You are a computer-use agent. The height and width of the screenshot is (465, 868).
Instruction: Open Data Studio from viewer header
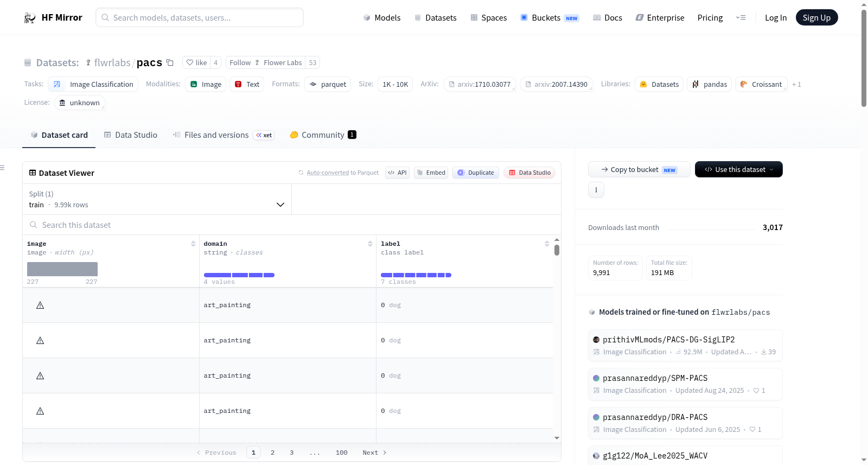tap(529, 173)
